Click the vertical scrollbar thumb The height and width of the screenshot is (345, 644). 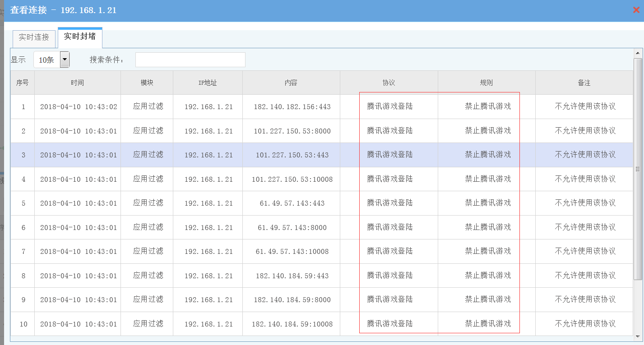coord(637,169)
